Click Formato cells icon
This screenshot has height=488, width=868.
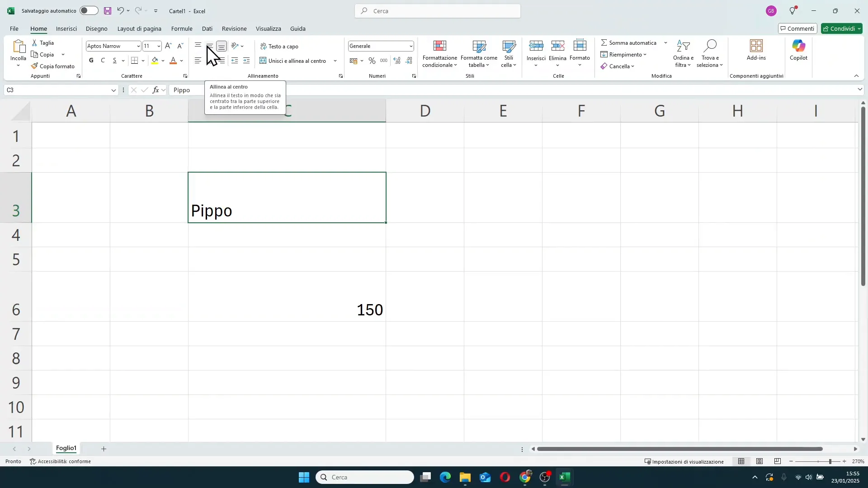point(580,46)
